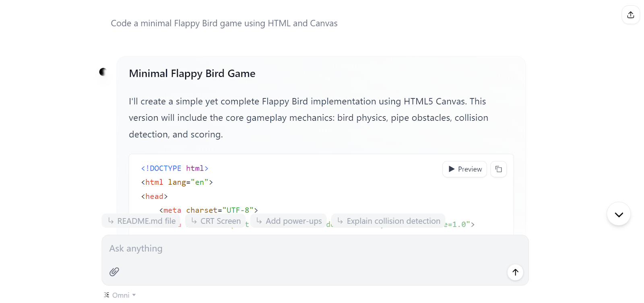Screen dimensions: 644x303
Task: Copy the code block contents
Action: click(x=498, y=169)
